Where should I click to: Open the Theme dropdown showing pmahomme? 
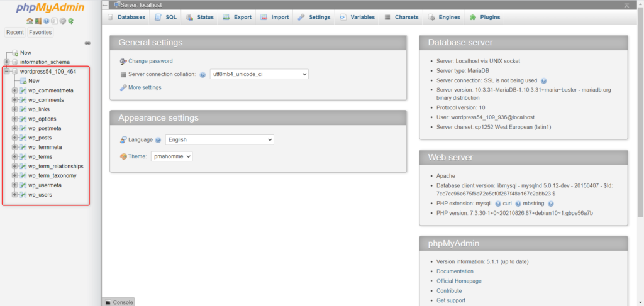click(x=172, y=156)
